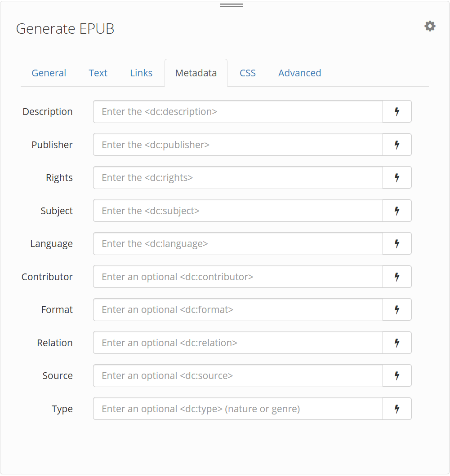This screenshot has height=476, width=450.
Task: Click the lightning icon next to Source
Action: pos(397,375)
